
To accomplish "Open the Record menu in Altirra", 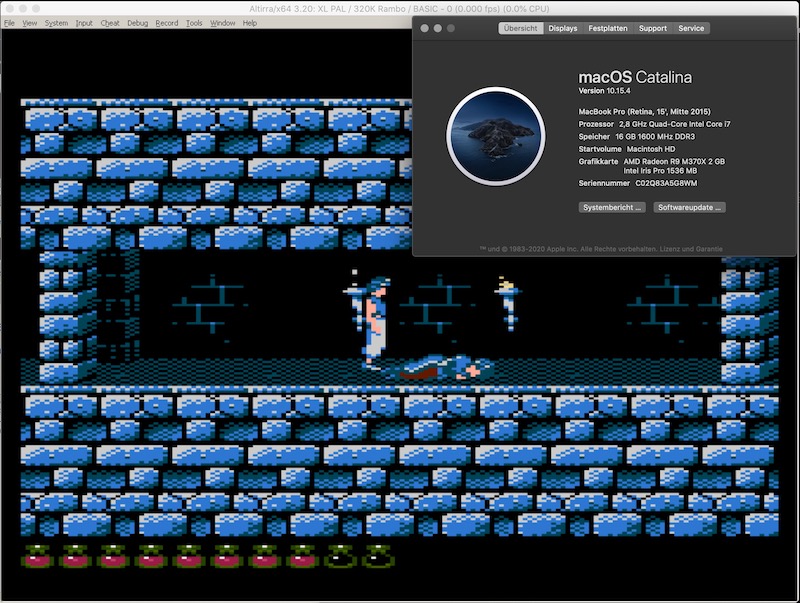I will click(x=167, y=23).
